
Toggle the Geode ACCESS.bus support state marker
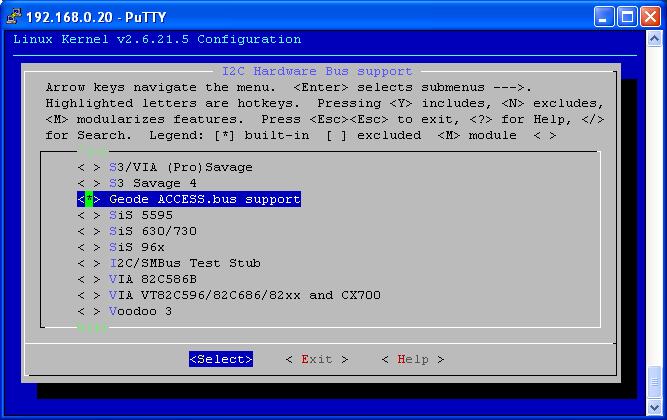click(x=89, y=199)
